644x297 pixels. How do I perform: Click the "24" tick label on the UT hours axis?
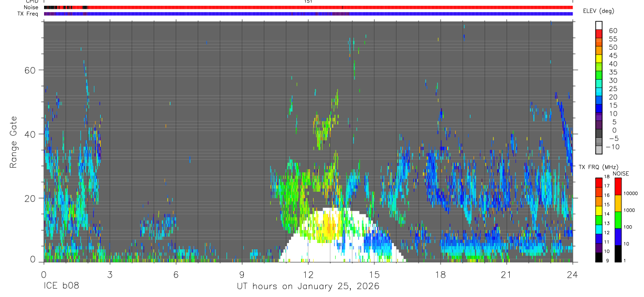tap(572, 274)
